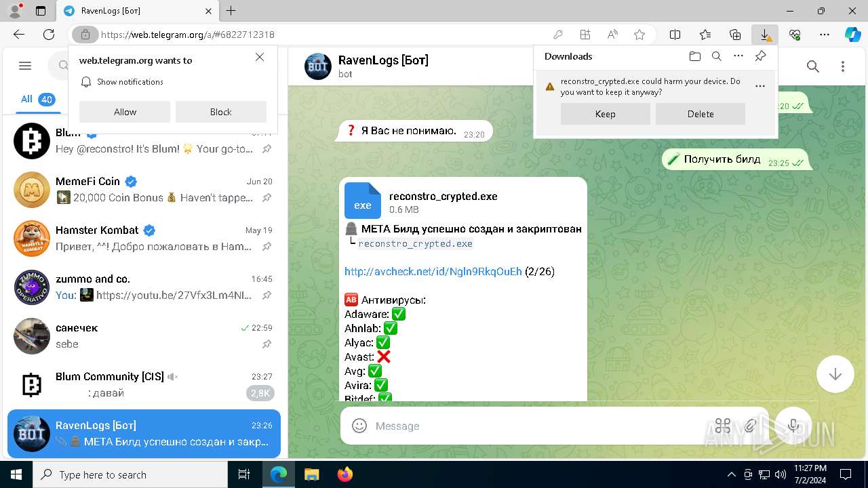Open browser Collections
868x488 pixels.
tap(735, 35)
